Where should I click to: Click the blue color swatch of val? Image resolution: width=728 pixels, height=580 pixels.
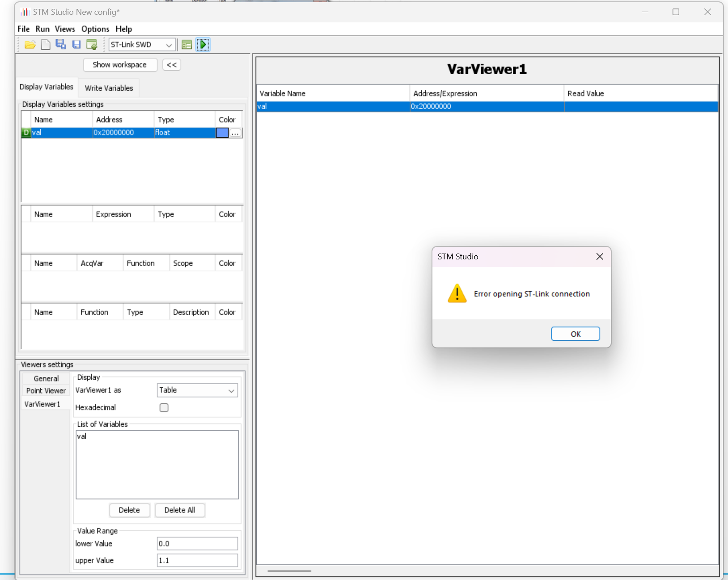tap(222, 132)
